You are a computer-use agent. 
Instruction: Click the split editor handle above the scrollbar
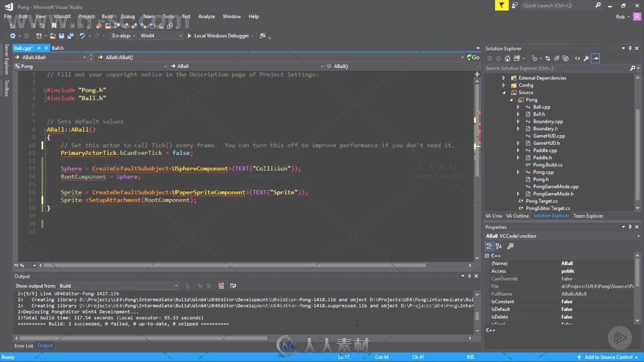pos(477,74)
